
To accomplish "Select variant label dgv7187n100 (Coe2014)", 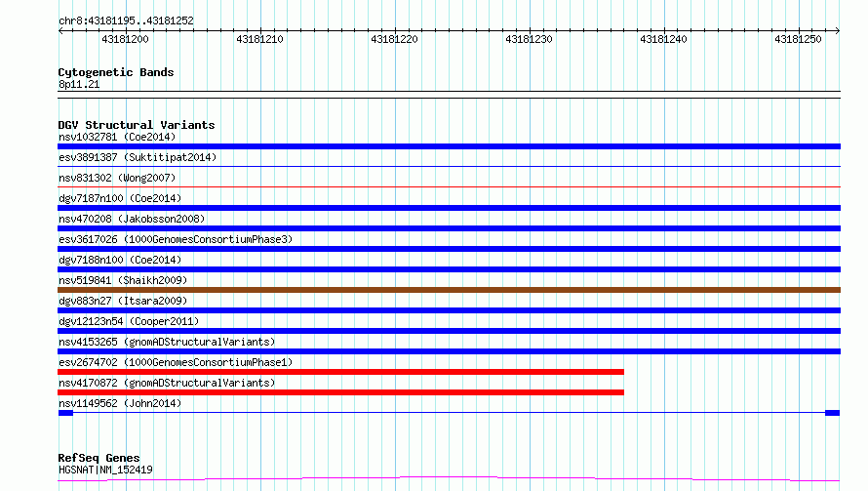I will pyautogui.click(x=120, y=198).
